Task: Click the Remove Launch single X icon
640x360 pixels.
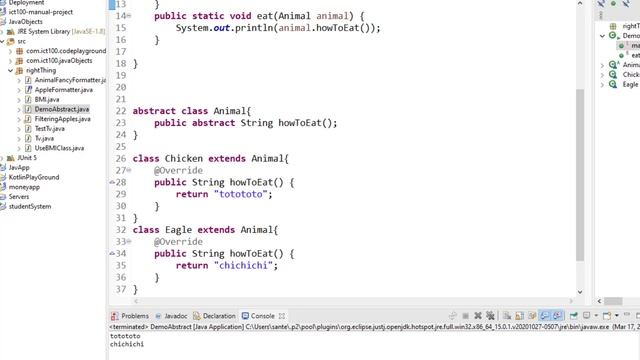Action: pyautogui.click(x=478, y=316)
